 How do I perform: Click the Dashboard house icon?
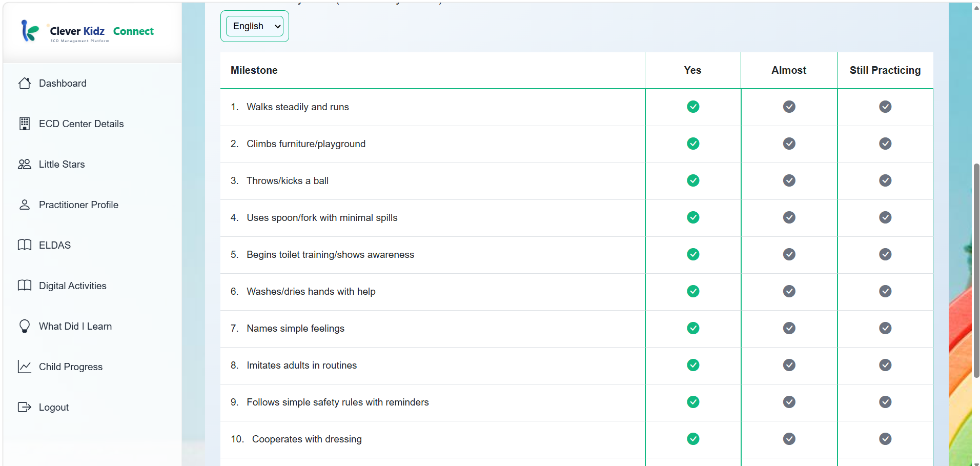25,83
